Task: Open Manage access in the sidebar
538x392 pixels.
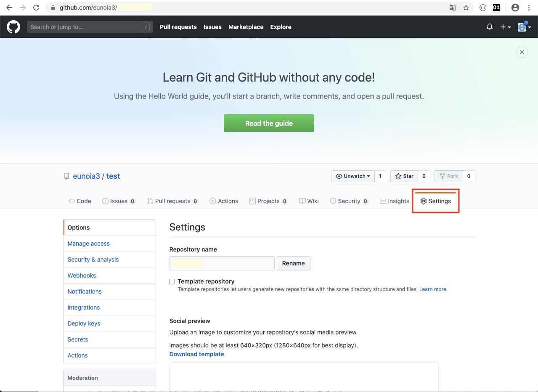Action: 109,244
